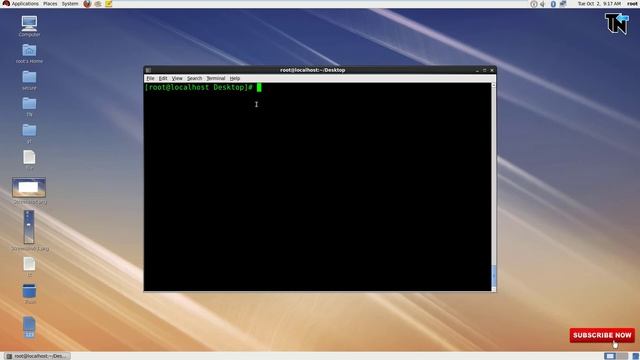Open the terminal Edit menu
This screenshot has width=640, height=360.
pos(163,78)
